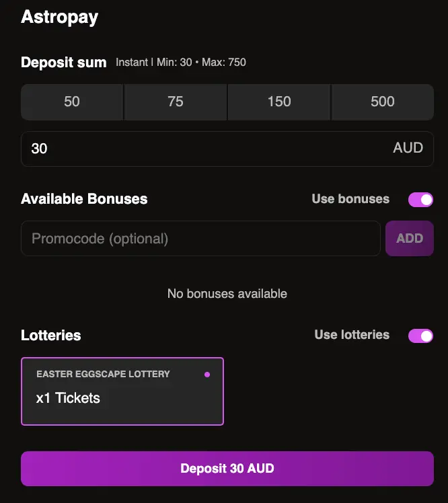
Task: Choose the 75 preset deposit amount
Action: tap(176, 102)
